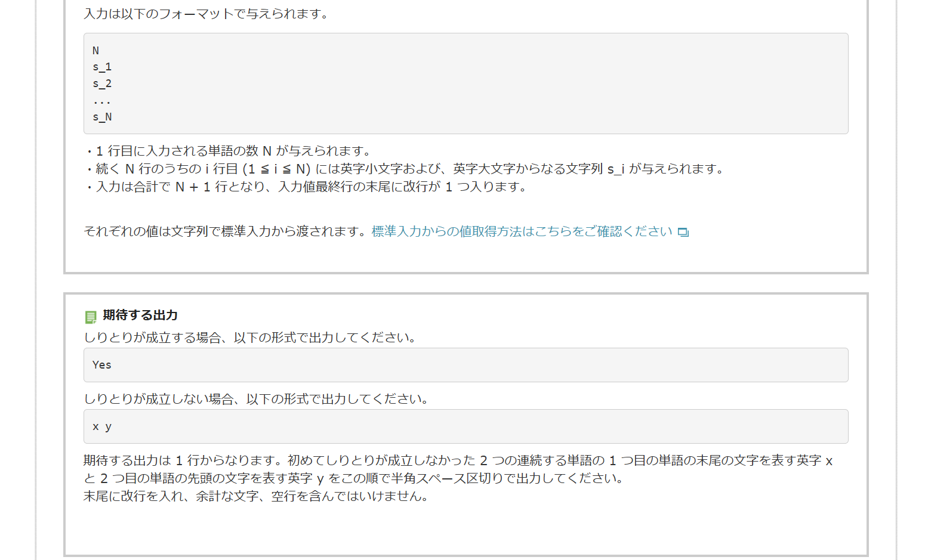Click the bullet describing string s_i
The image size is (928, 560).
pyautogui.click(x=406, y=169)
